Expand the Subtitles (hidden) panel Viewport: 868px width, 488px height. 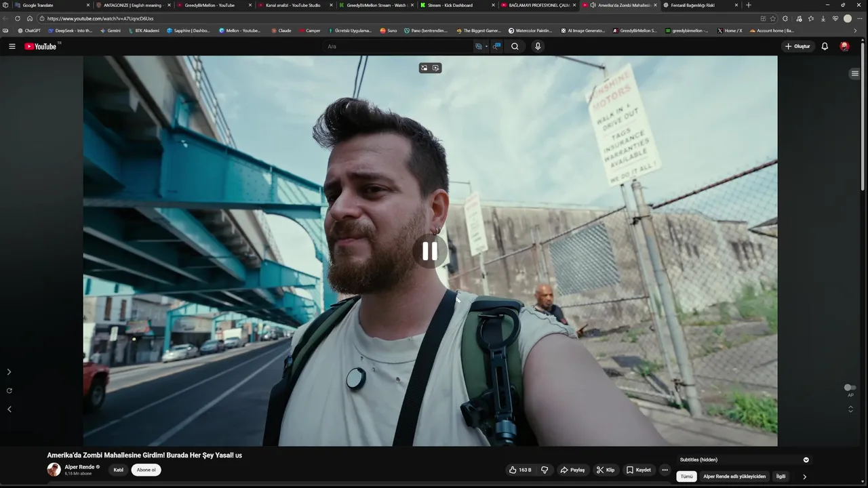806,460
